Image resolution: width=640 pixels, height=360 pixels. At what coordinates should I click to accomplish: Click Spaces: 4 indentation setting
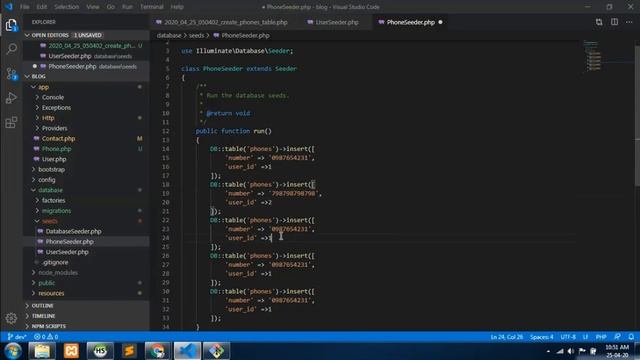coord(542,337)
